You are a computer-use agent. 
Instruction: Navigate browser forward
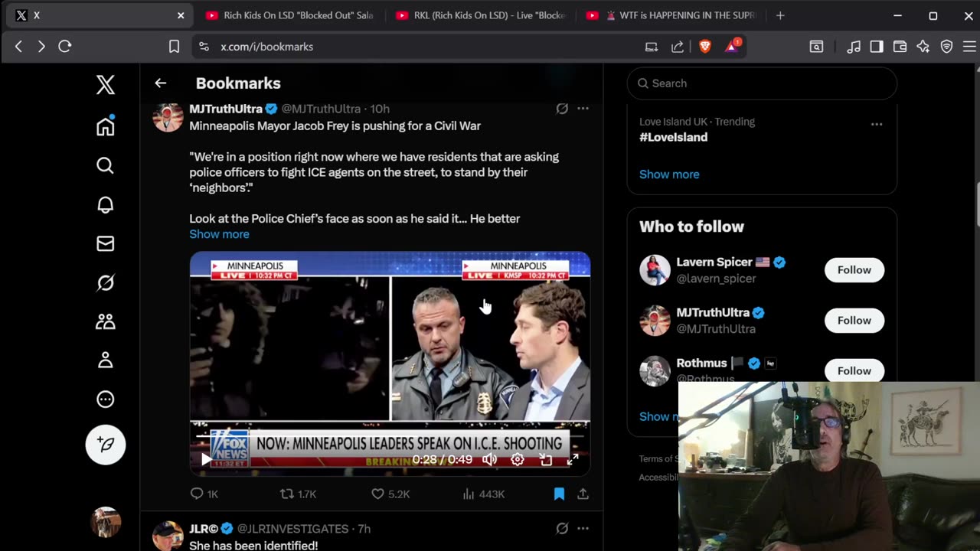(x=41, y=47)
